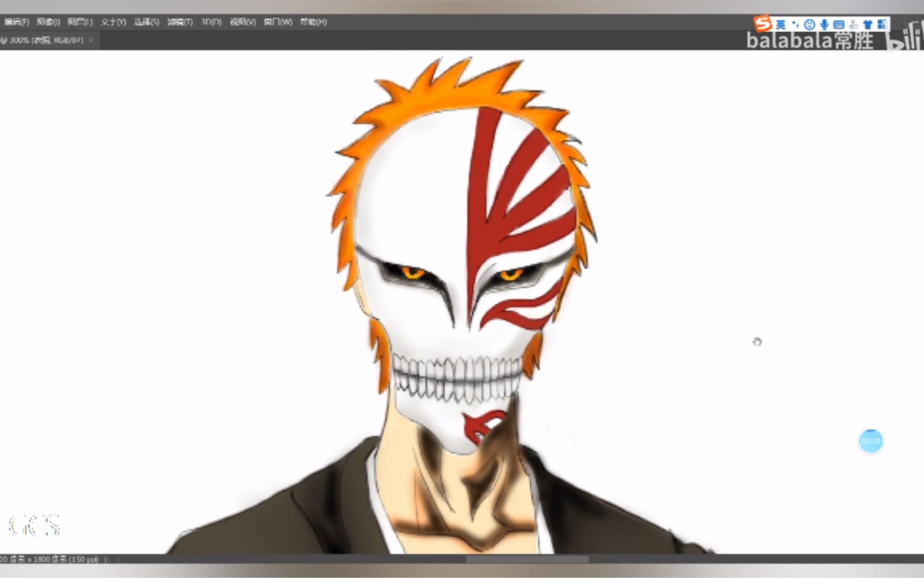Click the document size info in status bar

click(49, 559)
